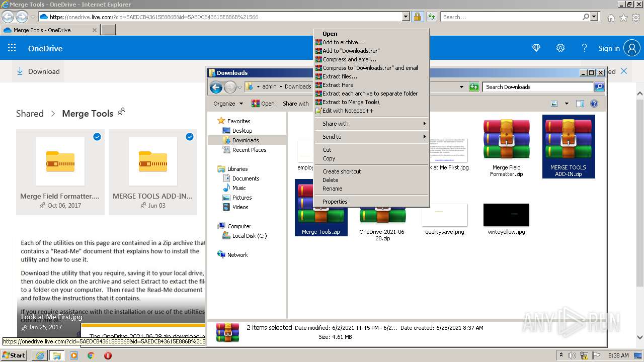Select Local Disk (C:) in navigation pane
Image resolution: width=644 pixels, height=362 pixels.
coord(249,236)
